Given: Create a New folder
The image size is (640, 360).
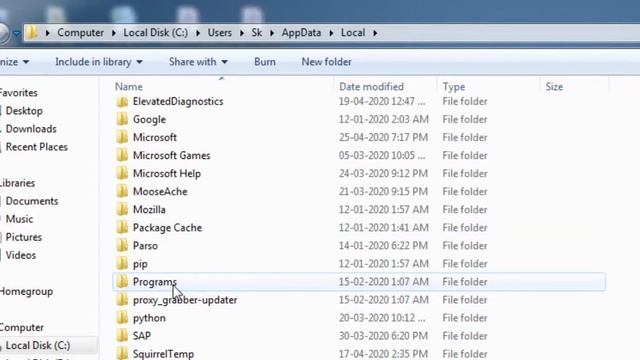Looking at the screenshot, I should (x=327, y=62).
